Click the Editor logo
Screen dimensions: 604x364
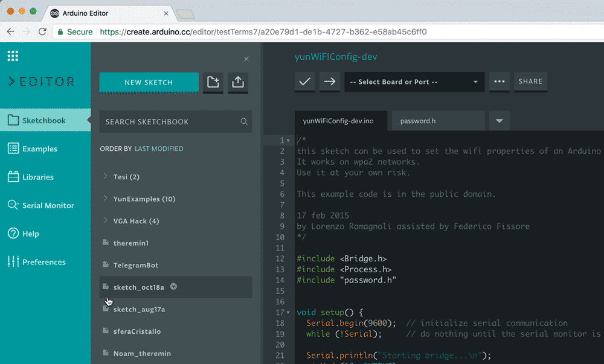coord(42,81)
